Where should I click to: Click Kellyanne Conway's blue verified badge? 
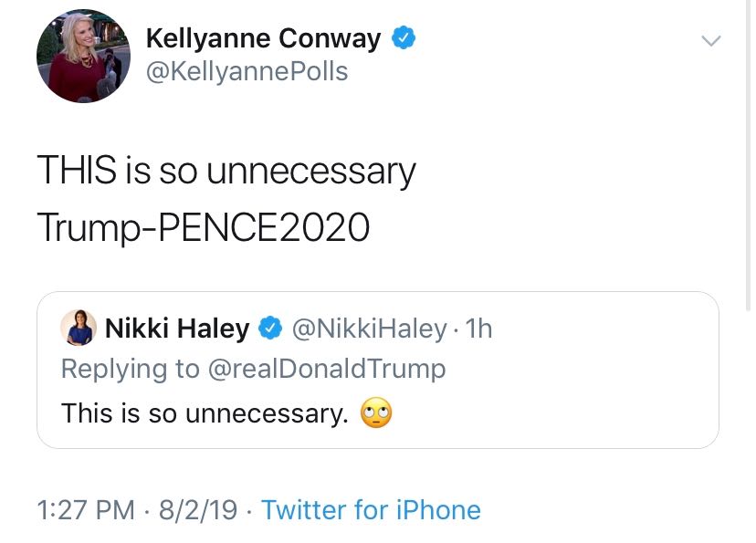tap(404, 38)
